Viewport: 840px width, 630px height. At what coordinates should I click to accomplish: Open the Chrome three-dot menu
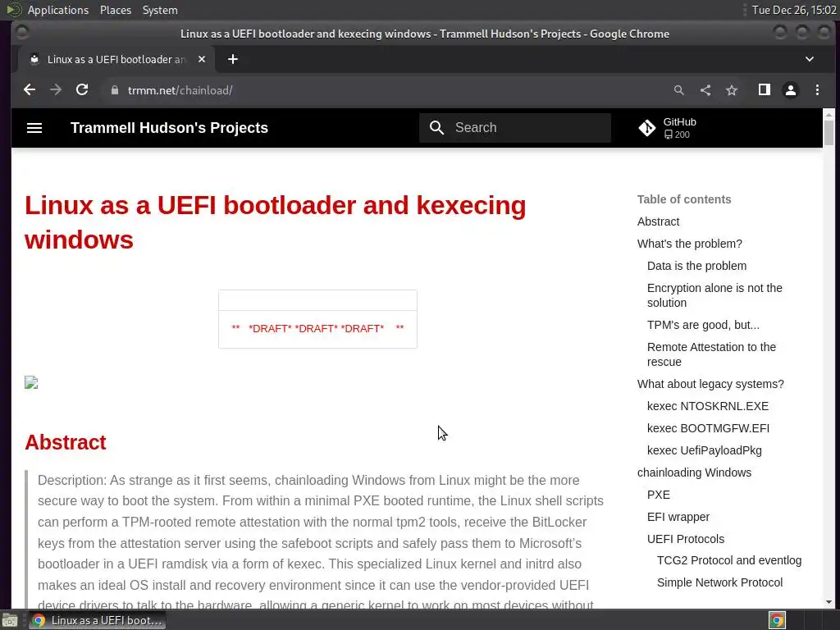(x=818, y=90)
